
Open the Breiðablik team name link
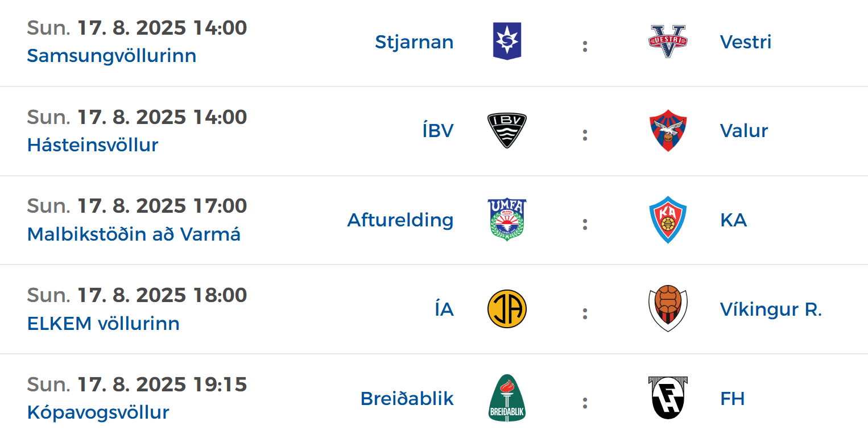tap(407, 398)
